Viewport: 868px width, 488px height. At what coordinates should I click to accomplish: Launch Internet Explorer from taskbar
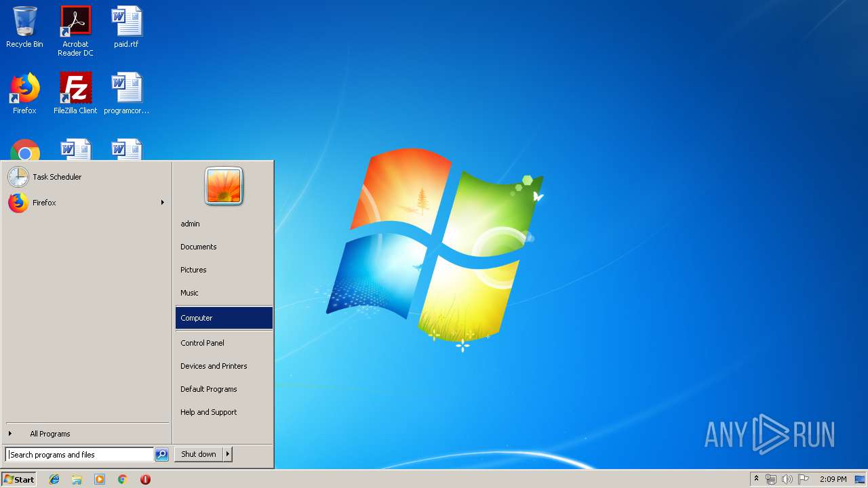54,479
